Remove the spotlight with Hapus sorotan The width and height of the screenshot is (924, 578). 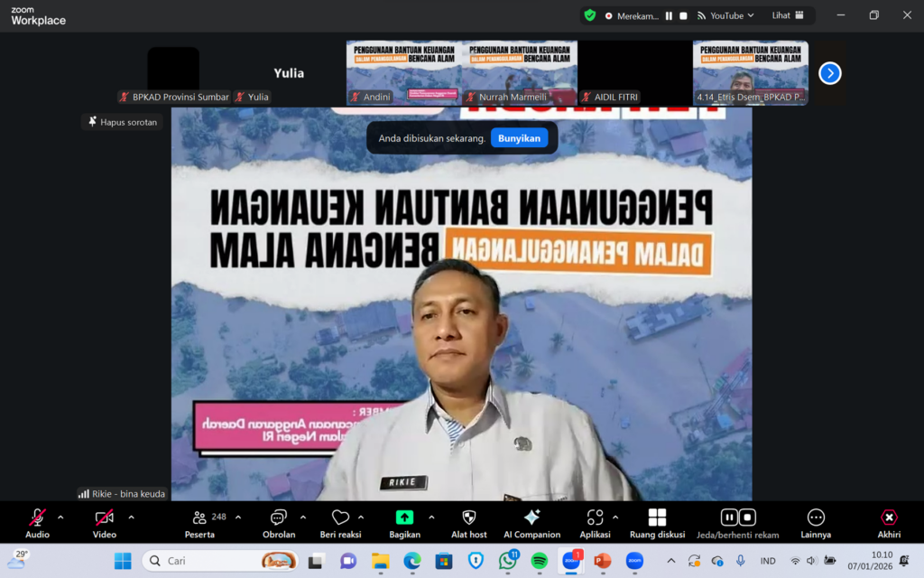[123, 122]
